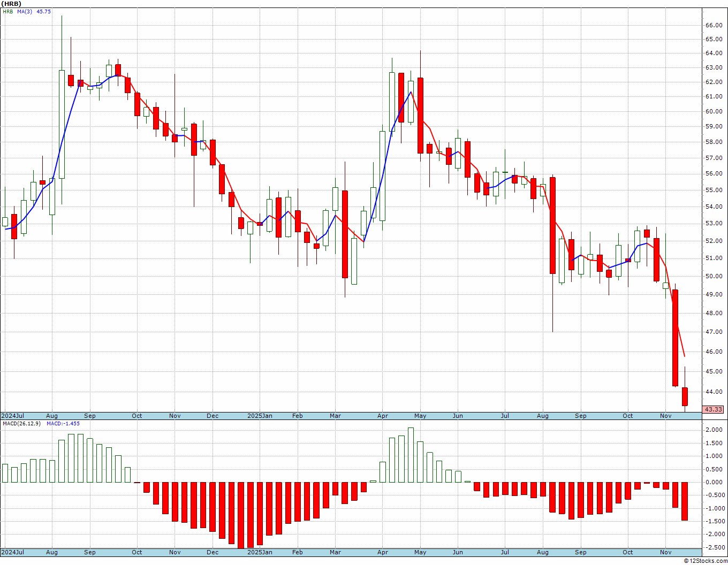Screen dimensions: 728x565
Task: Click 2024Jul on the price chart time axis
Action: coord(13,416)
